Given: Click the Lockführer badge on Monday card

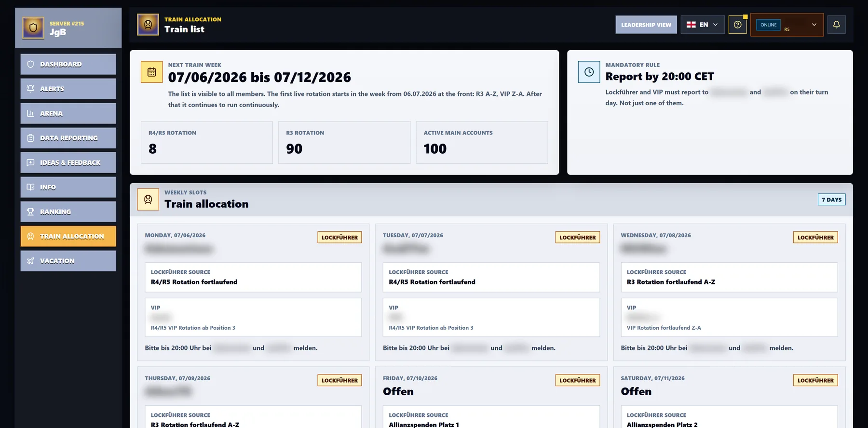Looking at the screenshot, I should [x=339, y=237].
